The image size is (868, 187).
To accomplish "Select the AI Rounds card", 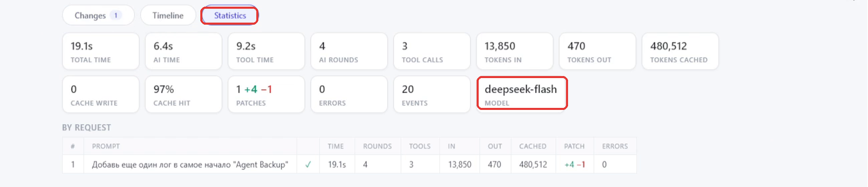I will [x=349, y=51].
